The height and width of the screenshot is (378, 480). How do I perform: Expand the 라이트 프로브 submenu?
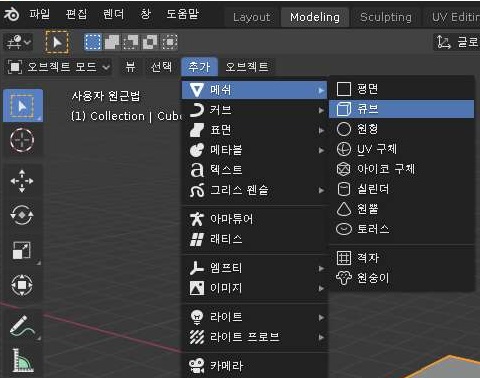[255, 337]
